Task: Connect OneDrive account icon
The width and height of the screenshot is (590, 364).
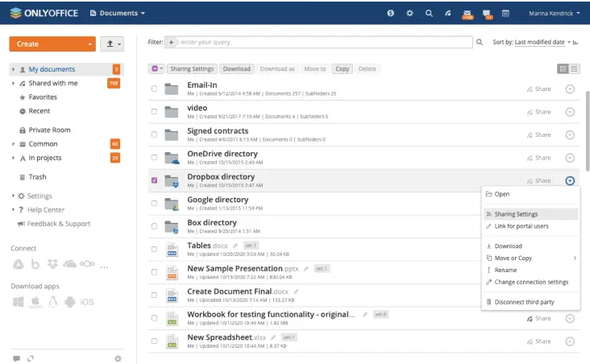Action: click(x=70, y=264)
